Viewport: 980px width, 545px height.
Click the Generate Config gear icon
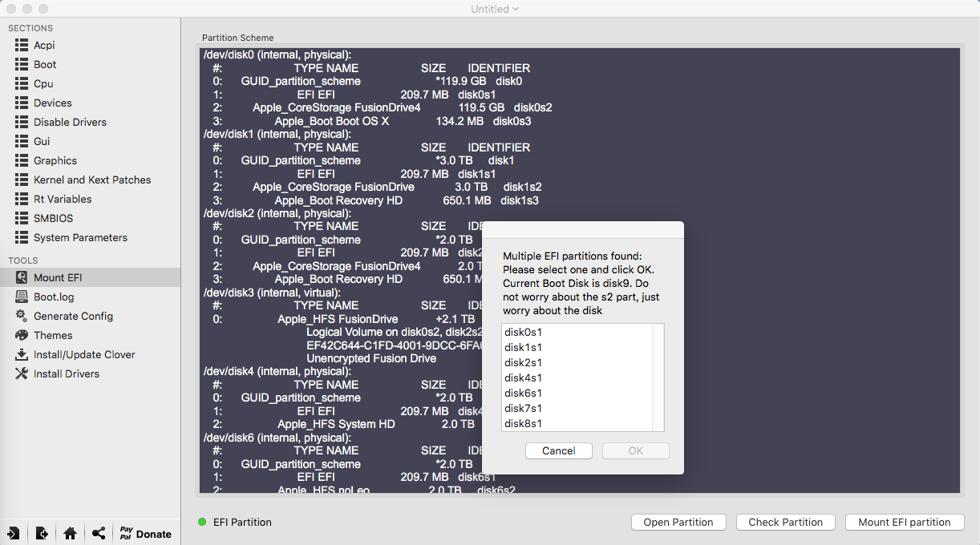click(x=22, y=316)
